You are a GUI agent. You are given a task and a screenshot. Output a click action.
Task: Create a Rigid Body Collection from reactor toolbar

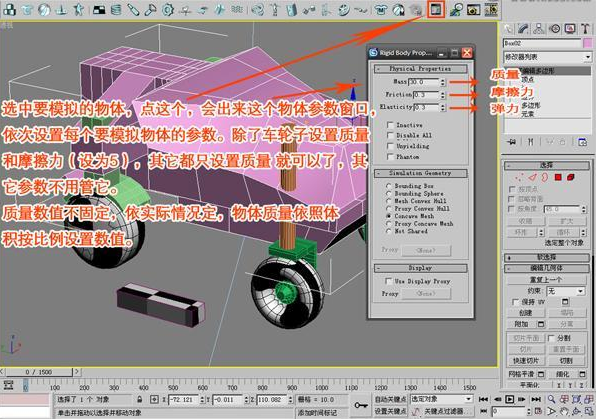[9, 9]
